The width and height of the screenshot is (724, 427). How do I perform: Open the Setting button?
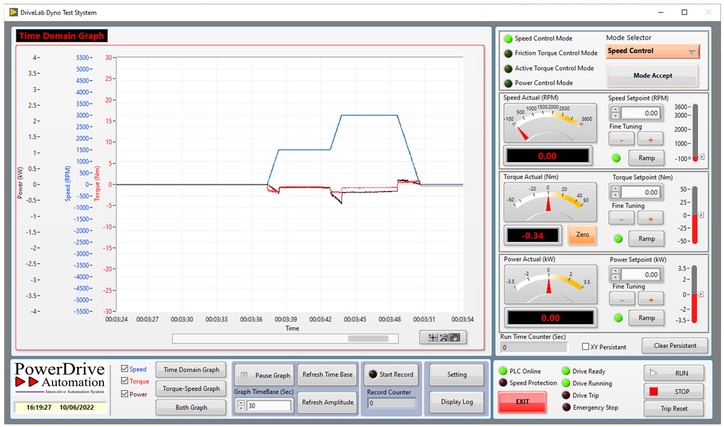coord(457,374)
